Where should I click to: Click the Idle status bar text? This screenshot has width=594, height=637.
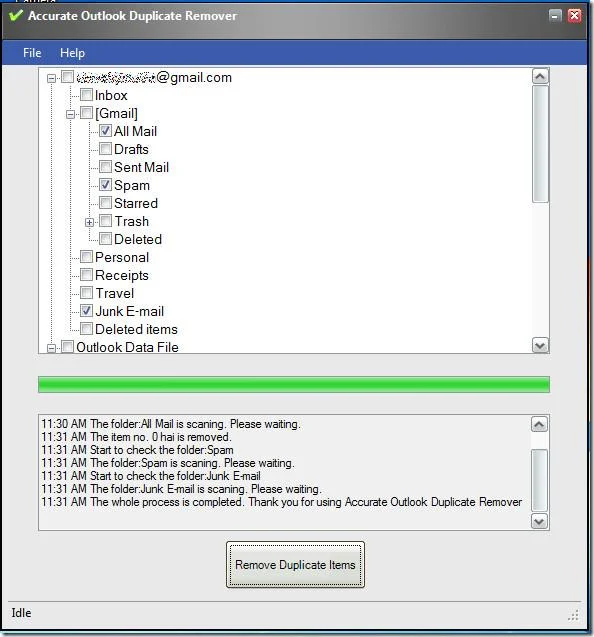[x=21, y=613]
